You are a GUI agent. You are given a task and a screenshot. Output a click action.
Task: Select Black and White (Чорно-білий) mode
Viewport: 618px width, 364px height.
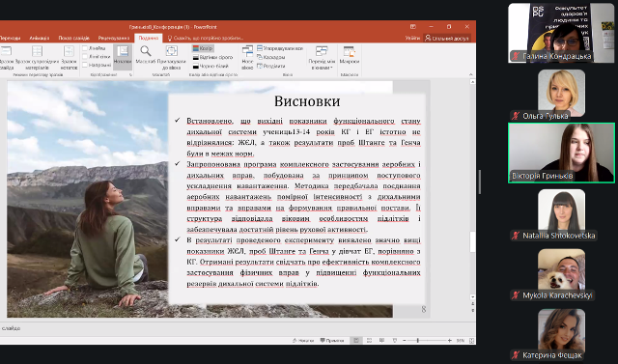(x=211, y=67)
